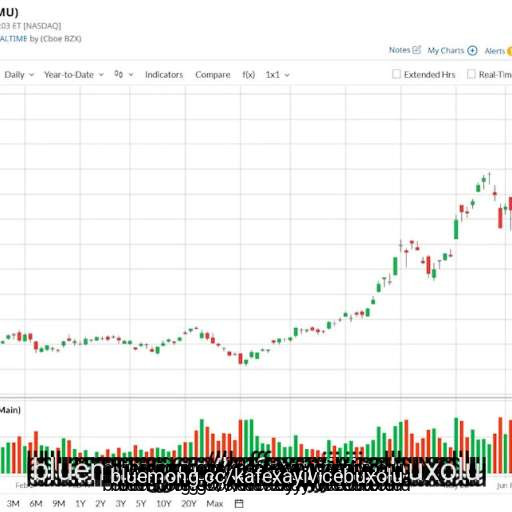Open the f(x) expressions tool
Screen dimensions: 512x512
(248, 75)
